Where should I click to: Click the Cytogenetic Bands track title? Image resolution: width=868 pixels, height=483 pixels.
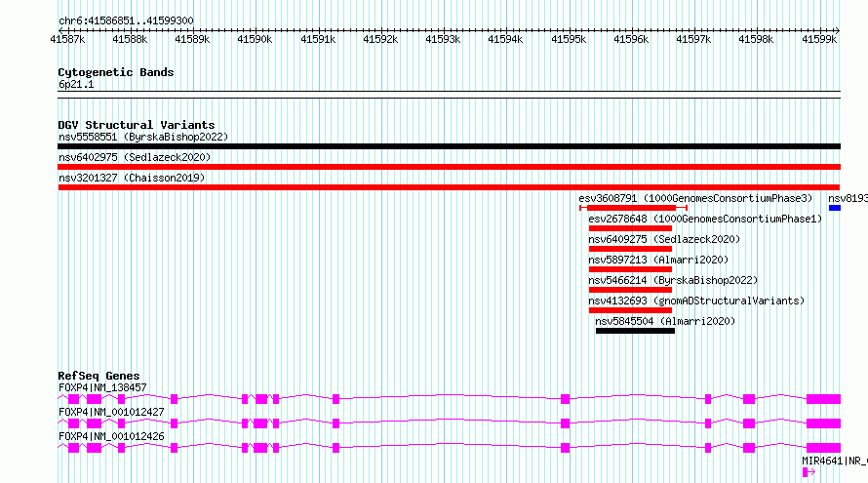pos(116,72)
